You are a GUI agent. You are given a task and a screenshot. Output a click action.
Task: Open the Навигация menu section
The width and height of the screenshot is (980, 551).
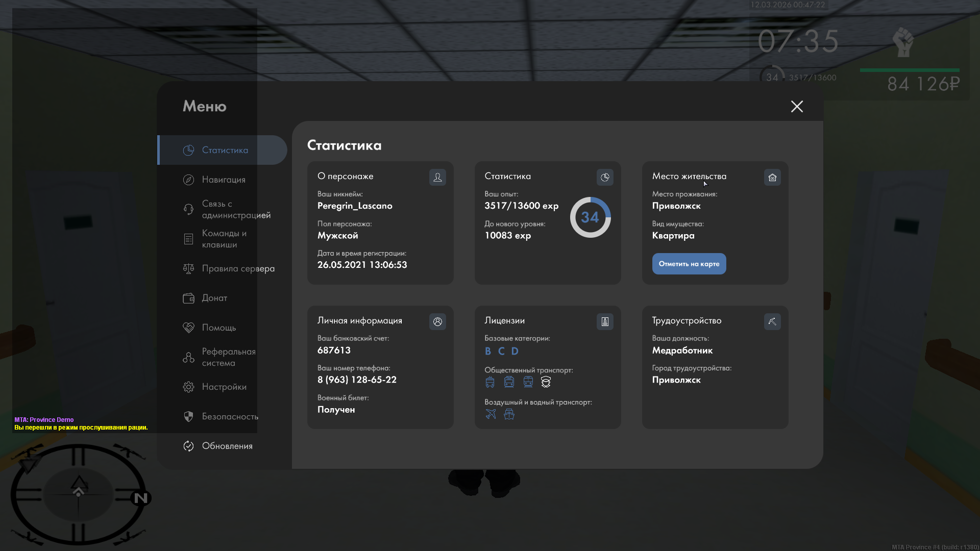pos(223,180)
